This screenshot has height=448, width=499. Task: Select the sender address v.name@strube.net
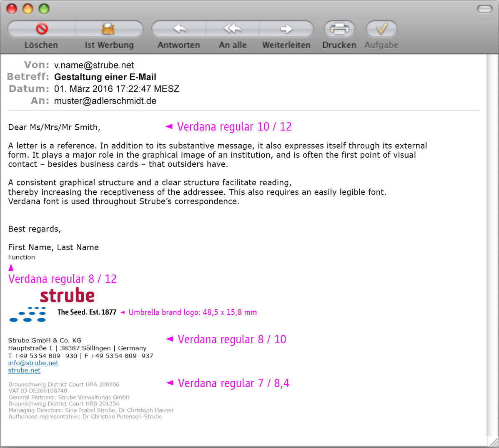pos(94,65)
